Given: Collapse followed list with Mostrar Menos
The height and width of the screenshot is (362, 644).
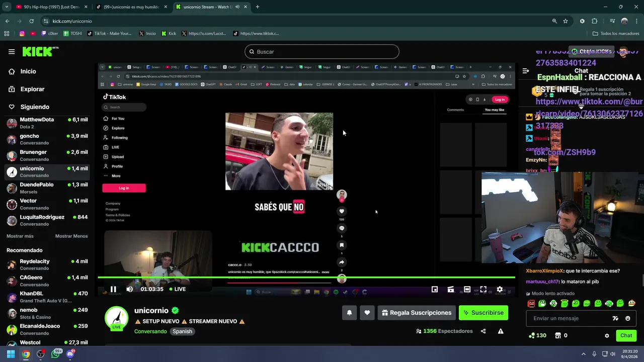Looking at the screenshot, I should pos(71,236).
